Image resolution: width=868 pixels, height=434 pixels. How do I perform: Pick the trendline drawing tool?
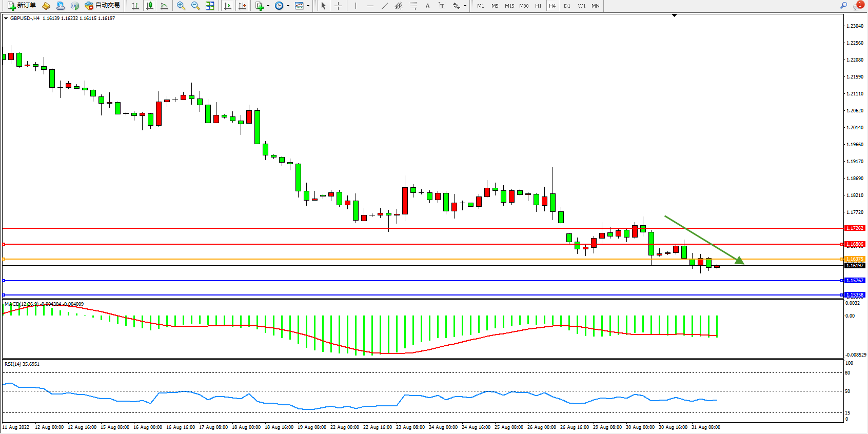(x=385, y=6)
